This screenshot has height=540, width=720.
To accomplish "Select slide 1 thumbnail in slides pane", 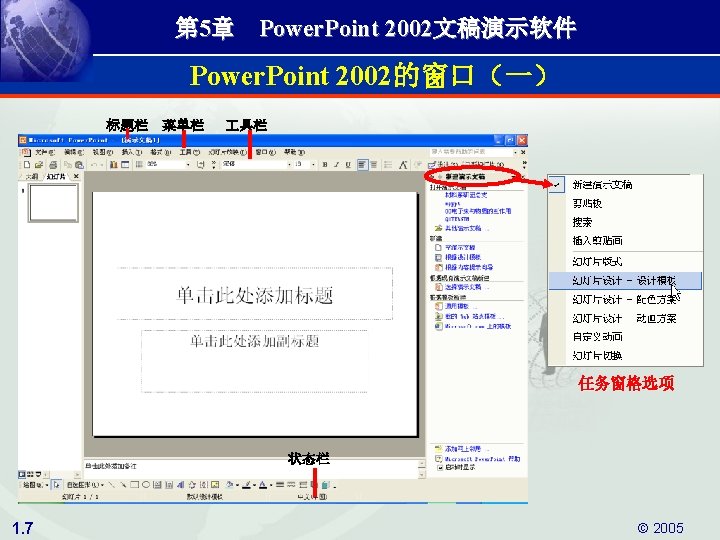I will point(53,202).
